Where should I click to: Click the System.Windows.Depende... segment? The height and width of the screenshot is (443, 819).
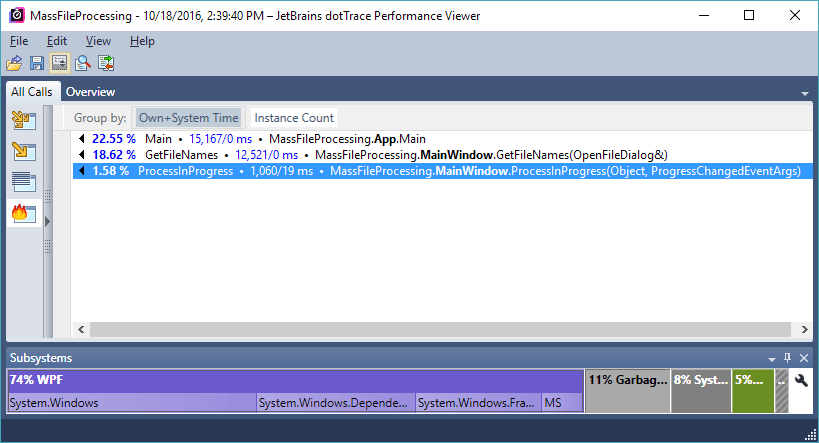point(336,403)
